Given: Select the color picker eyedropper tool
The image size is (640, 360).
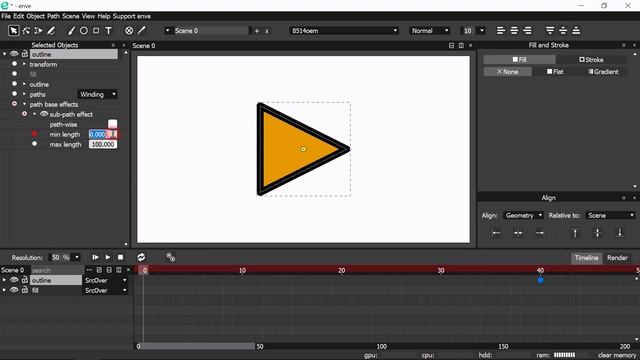Looking at the screenshot, I should [x=142, y=31].
